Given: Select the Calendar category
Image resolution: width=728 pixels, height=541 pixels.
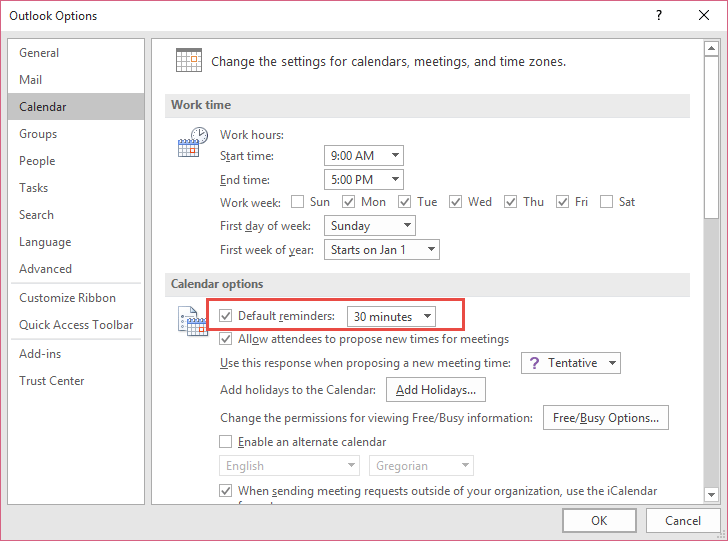Looking at the screenshot, I should pos(76,106).
